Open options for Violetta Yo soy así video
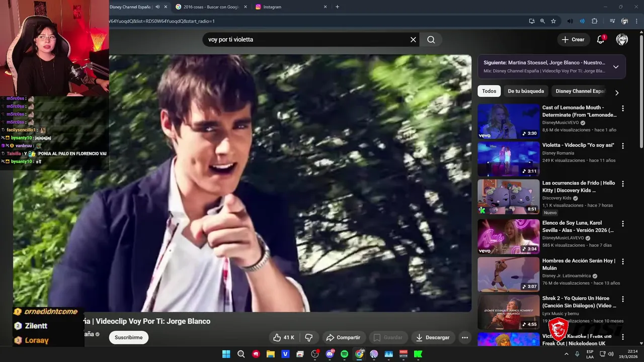Image resolution: width=644 pixels, height=362 pixels. tap(623, 146)
